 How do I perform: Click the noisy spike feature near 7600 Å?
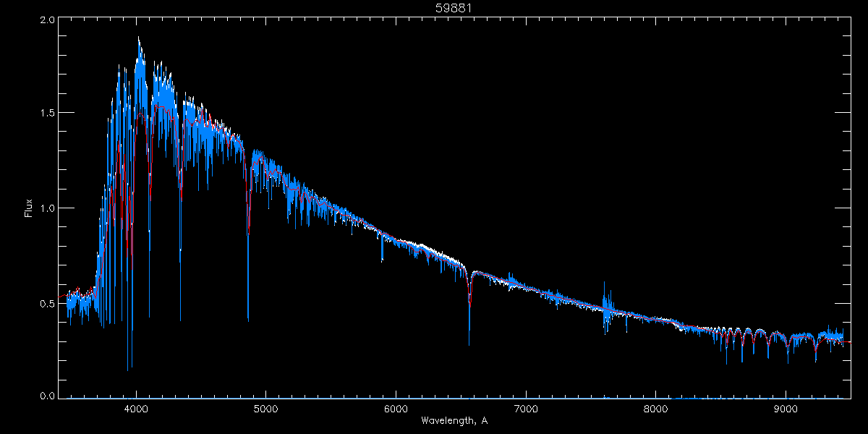[605, 307]
